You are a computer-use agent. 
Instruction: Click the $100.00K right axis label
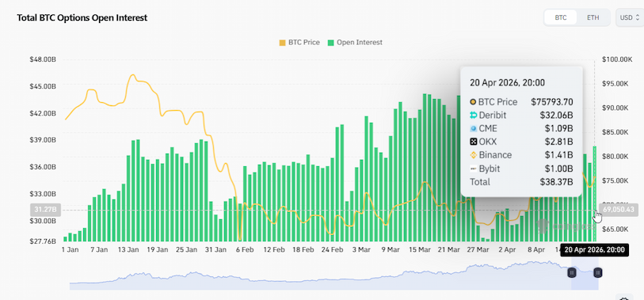(x=617, y=59)
